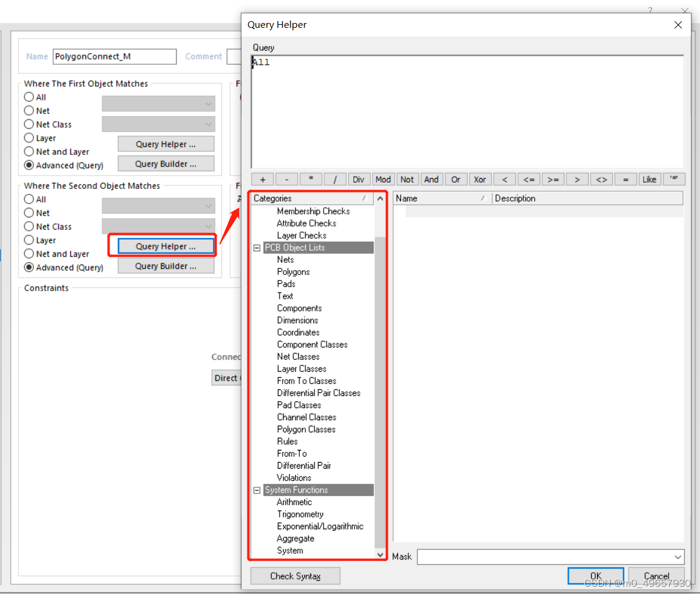Select All radio for second object
This screenshot has width=700, height=594.
(x=29, y=199)
